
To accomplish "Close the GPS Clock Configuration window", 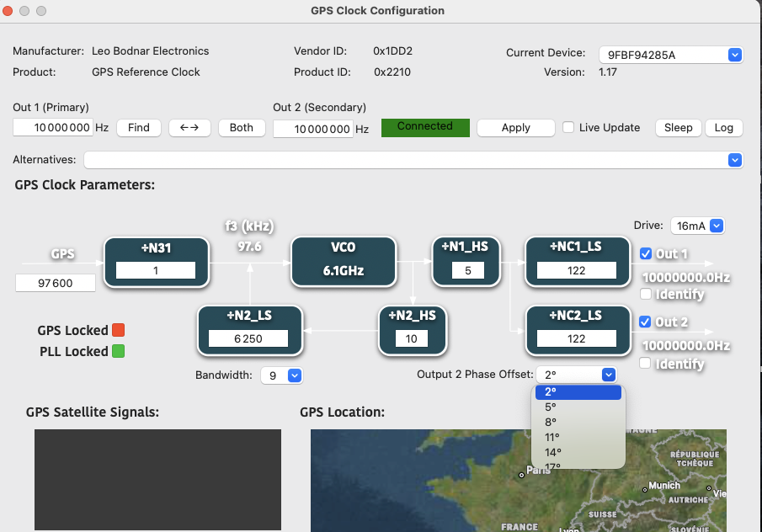I will [8, 11].
